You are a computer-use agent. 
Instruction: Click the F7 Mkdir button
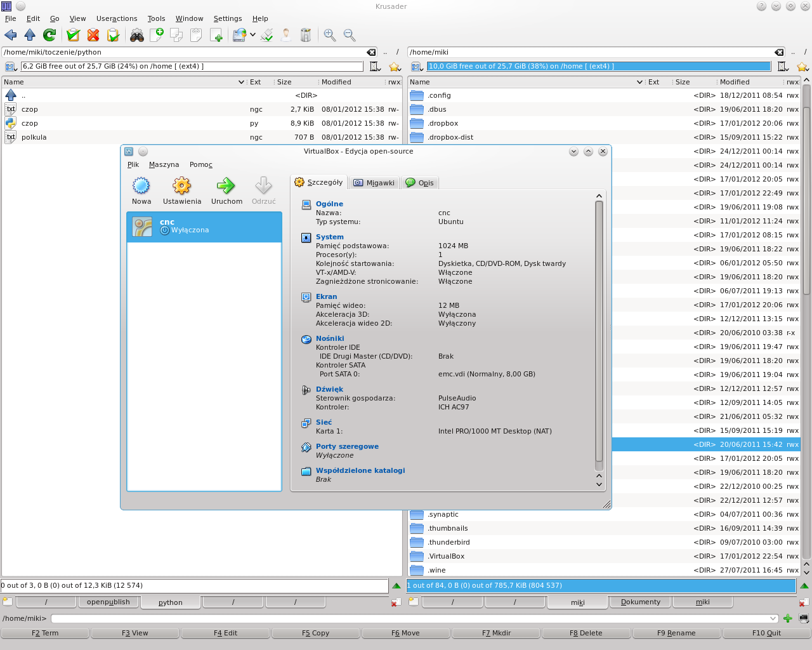tap(496, 633)
